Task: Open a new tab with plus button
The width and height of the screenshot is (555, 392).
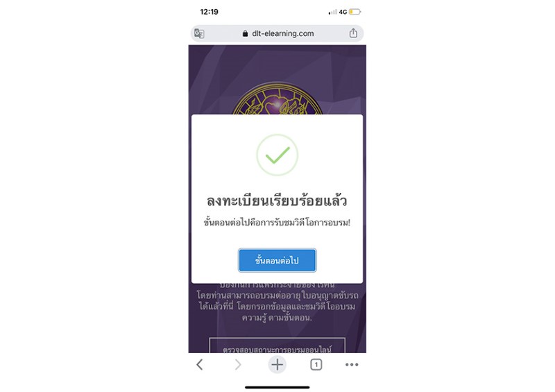Action: (x=277, y=364)
